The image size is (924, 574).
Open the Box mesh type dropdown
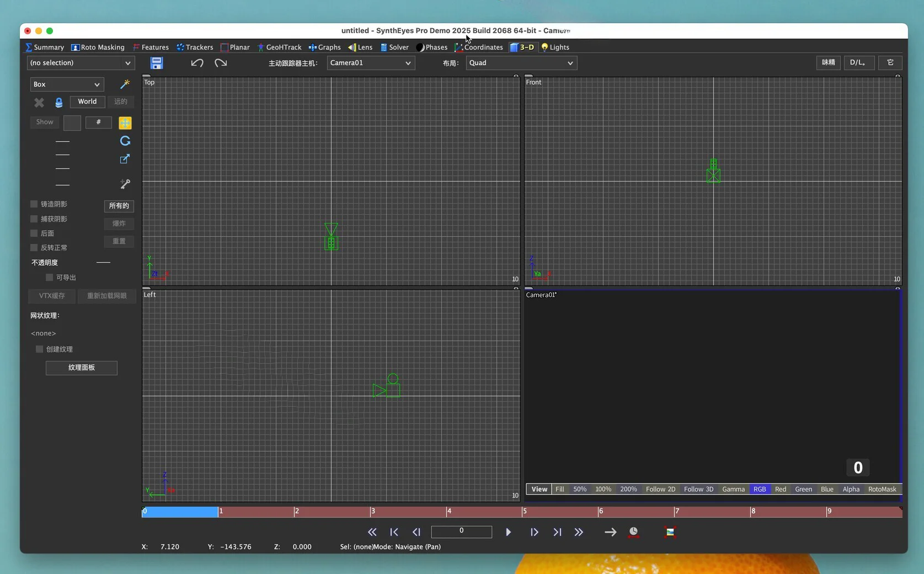coord(66,84)
